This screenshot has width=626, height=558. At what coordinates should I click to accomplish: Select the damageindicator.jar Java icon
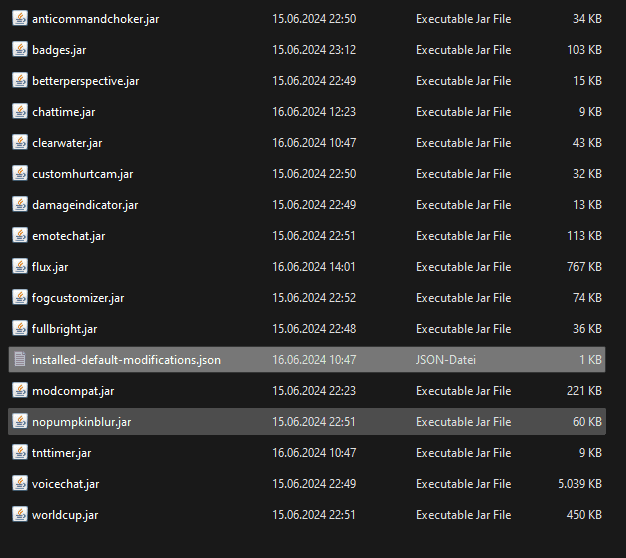click(x=20, y=204)
